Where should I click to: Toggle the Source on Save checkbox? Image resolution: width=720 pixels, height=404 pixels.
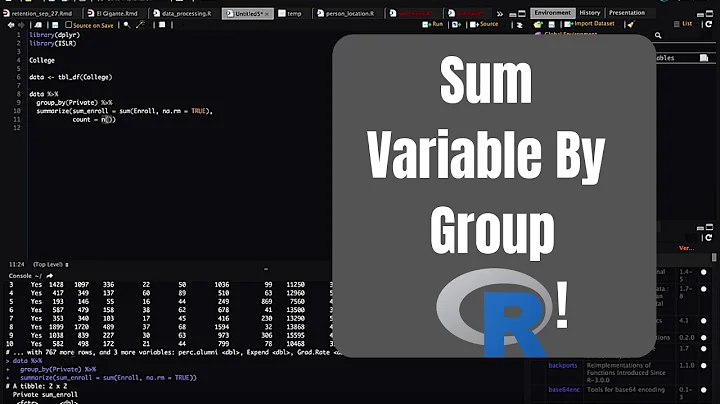point(68,23)
